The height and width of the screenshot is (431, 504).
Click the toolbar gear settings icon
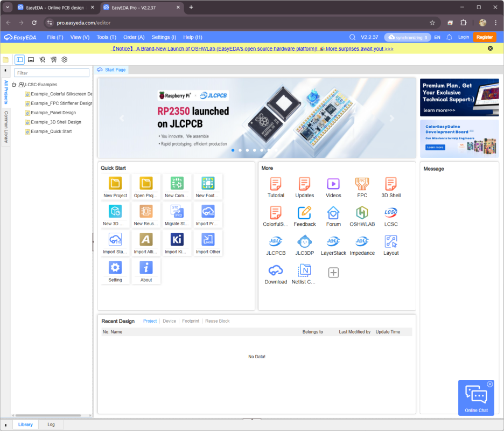64,59
